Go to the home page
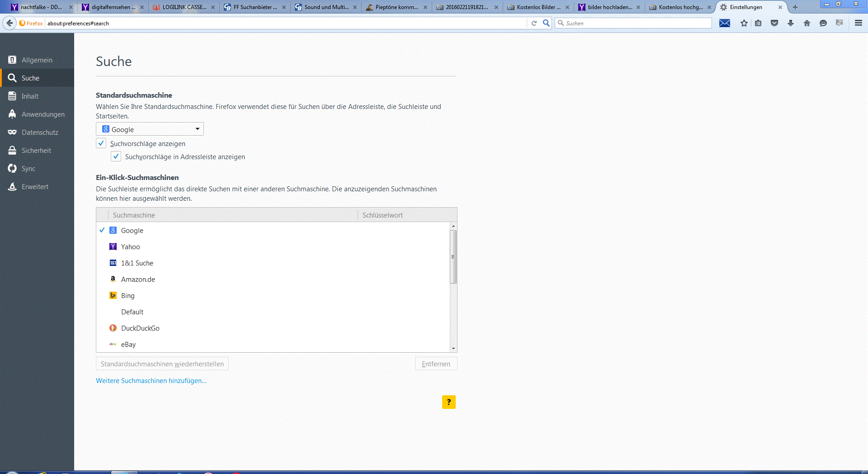 coord(807,23)
